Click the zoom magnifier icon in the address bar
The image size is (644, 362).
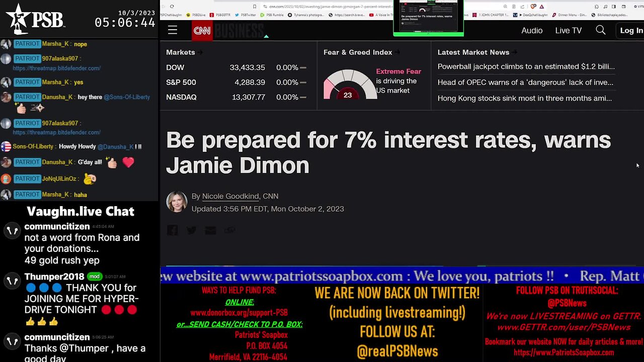[x=505, y=7]
